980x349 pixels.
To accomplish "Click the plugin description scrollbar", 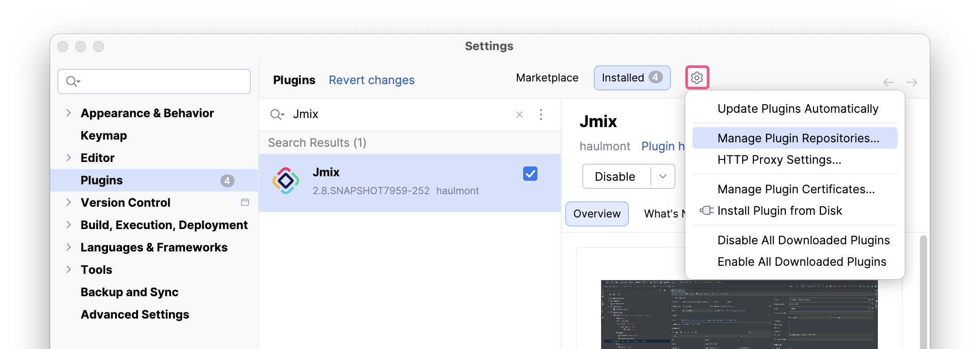I will pyautogui.click(x=923, y=291).
